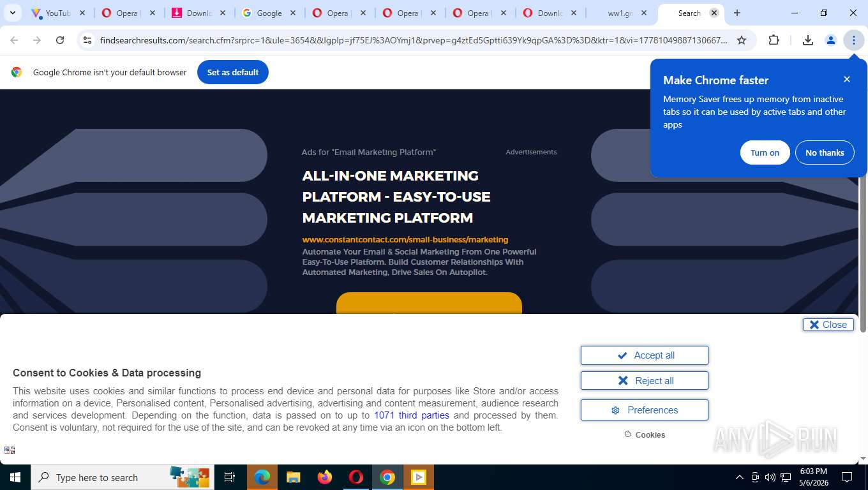Viewport: 868px width, 490px height.
Task: Open a new tab with the plus button
Action: tap(737, 13)
